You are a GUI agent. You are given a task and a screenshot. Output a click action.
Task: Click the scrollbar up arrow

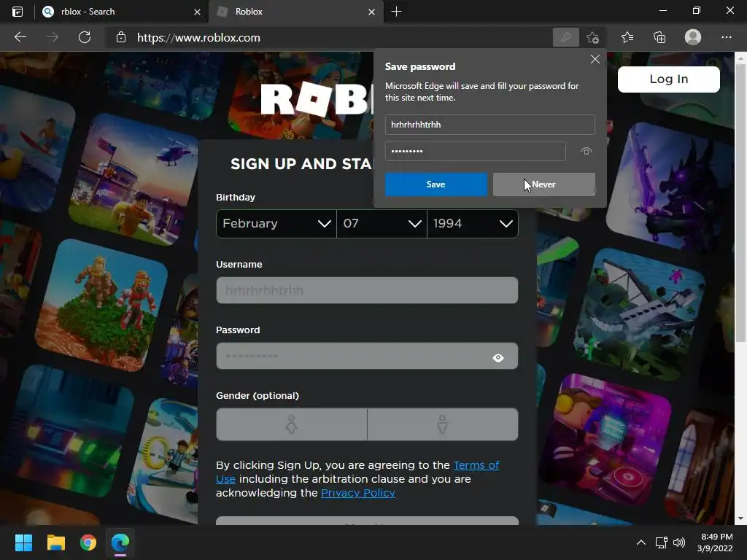(740, 58)
